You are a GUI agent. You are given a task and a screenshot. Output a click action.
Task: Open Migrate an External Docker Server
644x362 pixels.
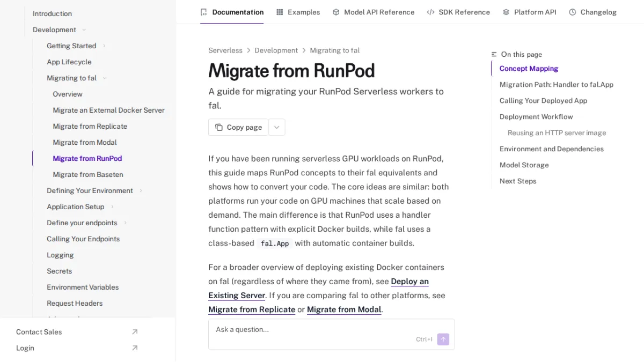(109, 110)
